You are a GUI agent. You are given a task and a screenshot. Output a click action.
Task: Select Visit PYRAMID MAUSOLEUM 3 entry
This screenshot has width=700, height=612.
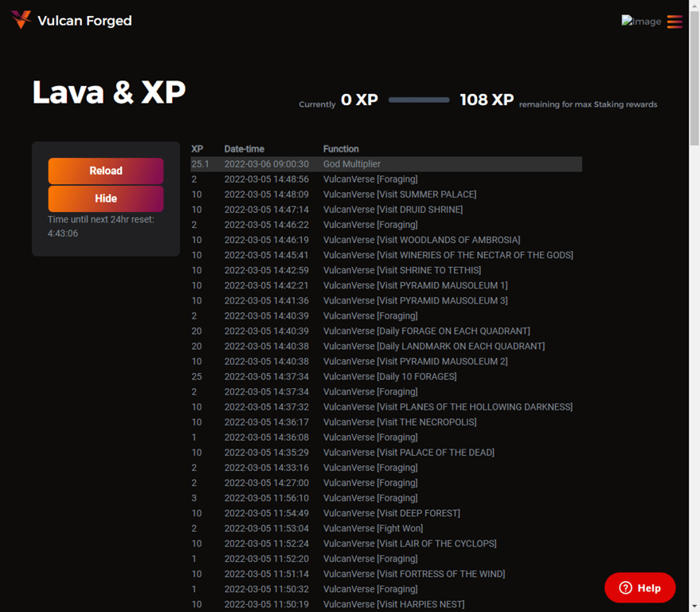(x=415, y=300)
